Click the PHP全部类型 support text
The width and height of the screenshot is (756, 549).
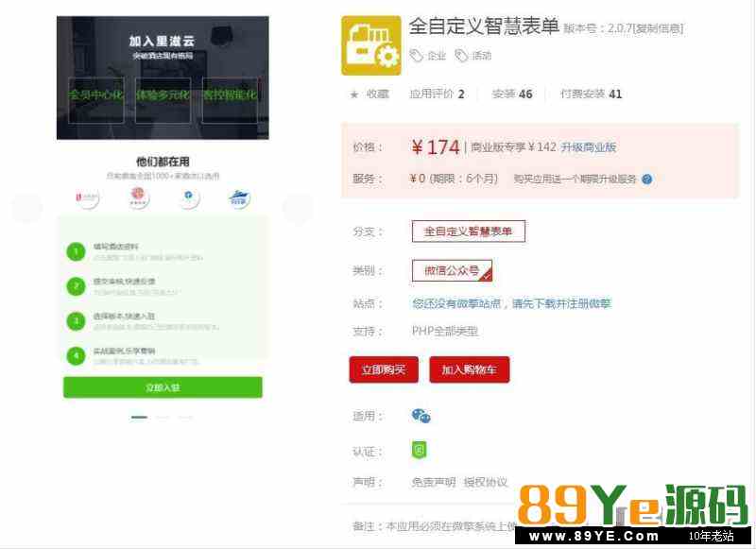click(444, 331)
